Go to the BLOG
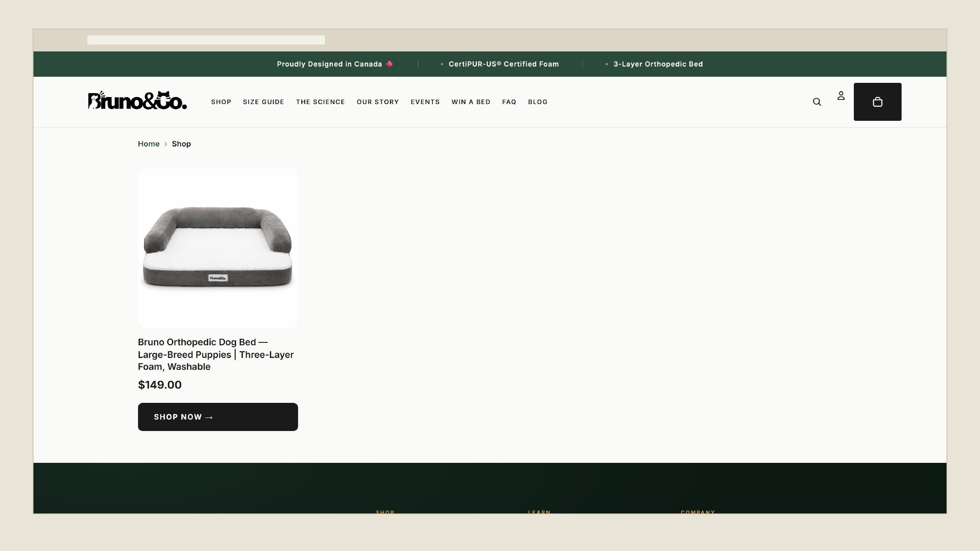This screenshot has width=980, height=551. coord(538,102)
